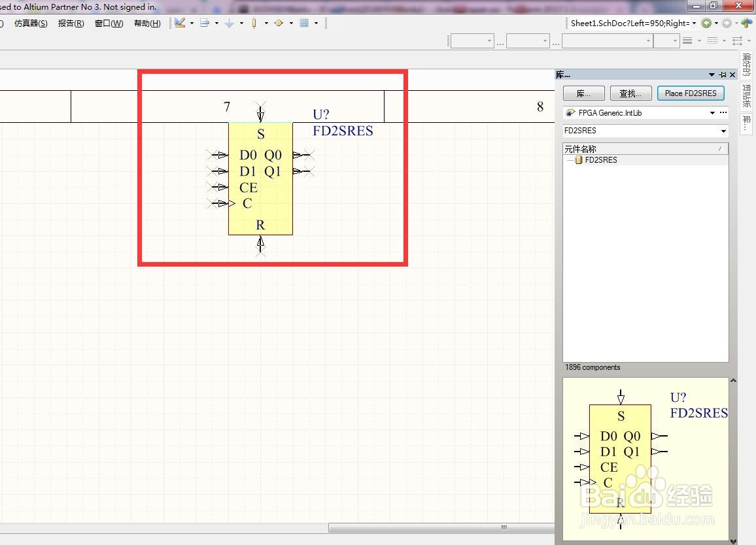
Task: Click the grids toolbar icon
Action: 303,23
